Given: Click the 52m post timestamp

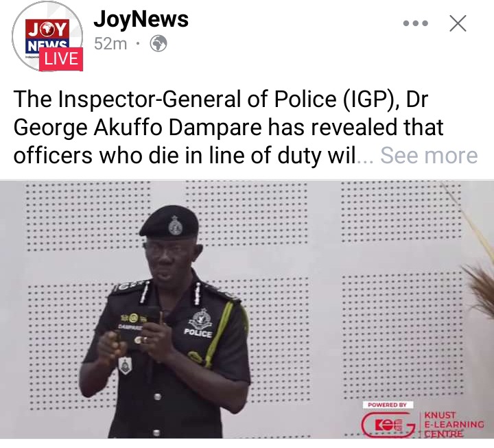Looking at the screenshot, I should (110, 43).
